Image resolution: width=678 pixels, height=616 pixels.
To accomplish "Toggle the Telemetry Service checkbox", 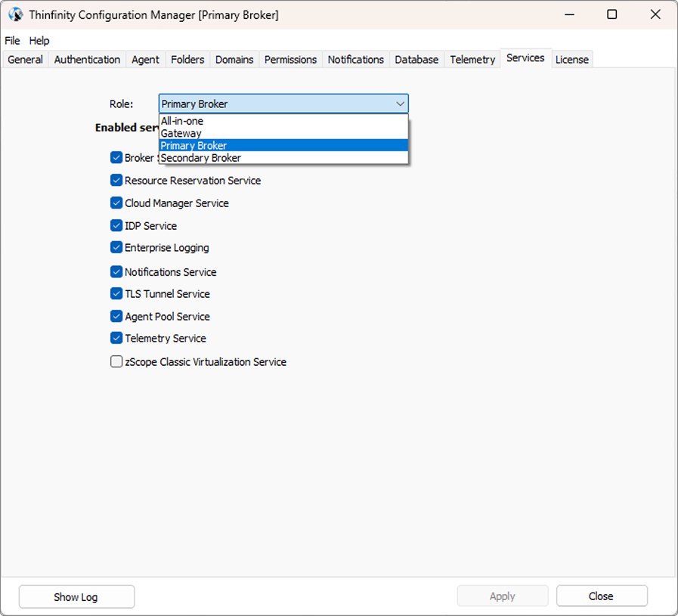I will 116,339.
